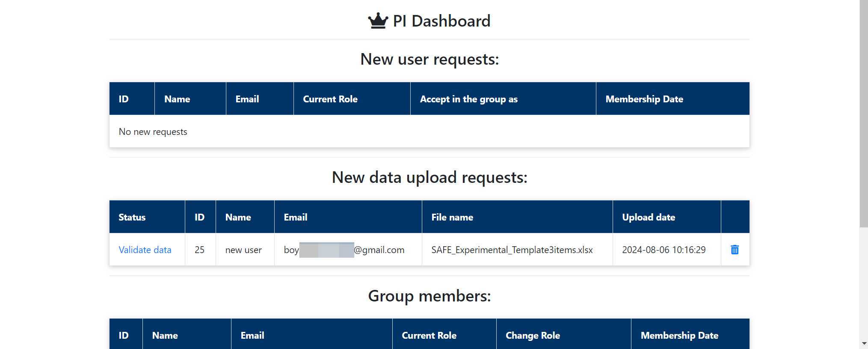Click the 'No new requests' row
Image resolution: width=868 pixels, height=349 pixels.
point(430,131)
